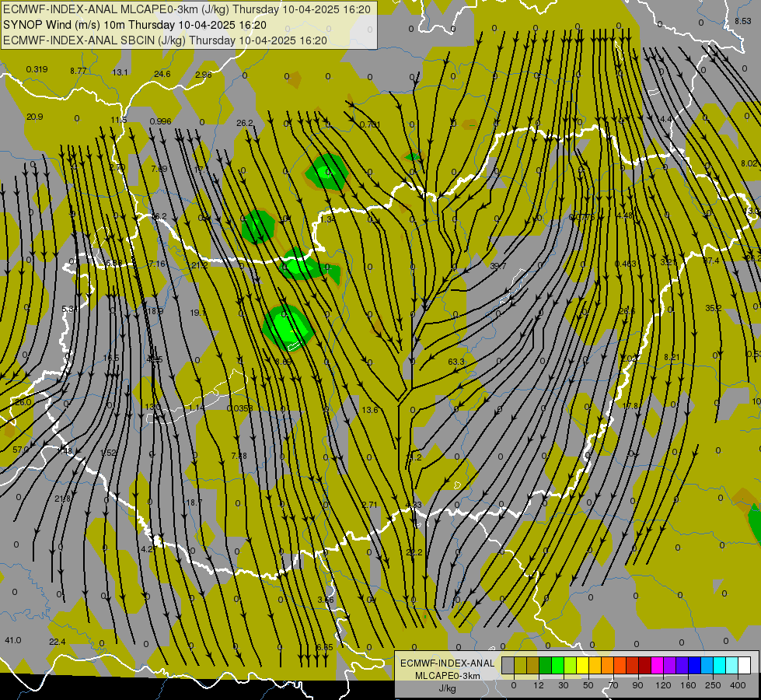Image resolution: width=761 pixels, height=700 pixels.
Task: Click the map value '8.53' at top right
Action: point(742,21)
